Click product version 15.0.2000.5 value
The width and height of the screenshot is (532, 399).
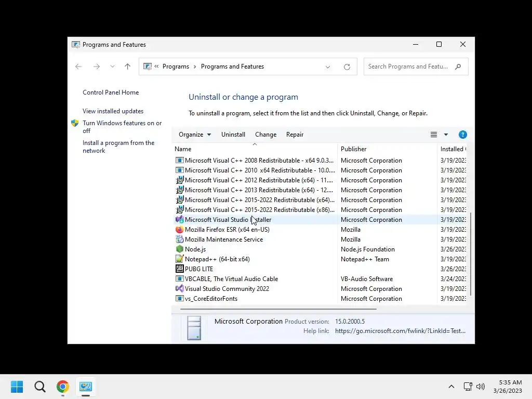tap(350, 321)
